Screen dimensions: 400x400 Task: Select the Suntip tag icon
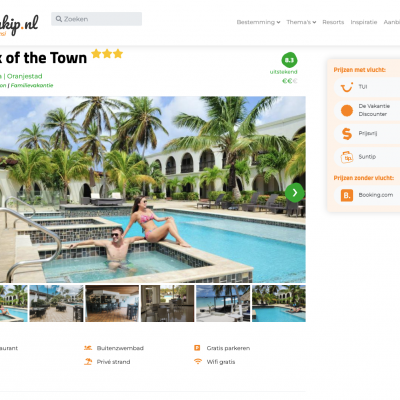click(x=347, y=157)
